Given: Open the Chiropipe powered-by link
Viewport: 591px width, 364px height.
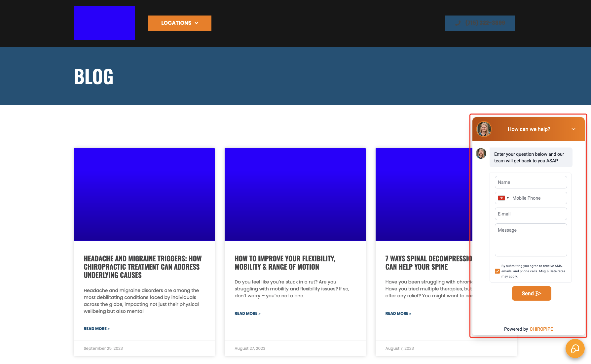Looking at the screenshot, I should tap(541, 329).
